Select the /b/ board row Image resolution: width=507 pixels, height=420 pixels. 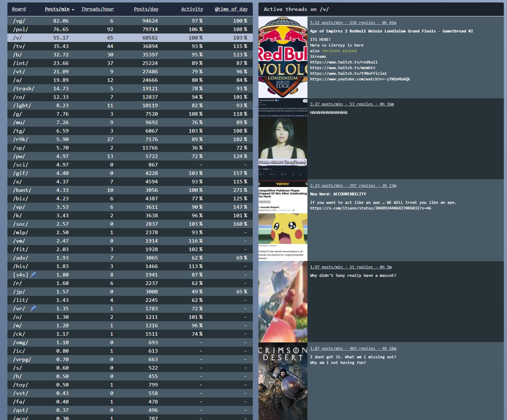pyautogui.click(x=130, y=55)
